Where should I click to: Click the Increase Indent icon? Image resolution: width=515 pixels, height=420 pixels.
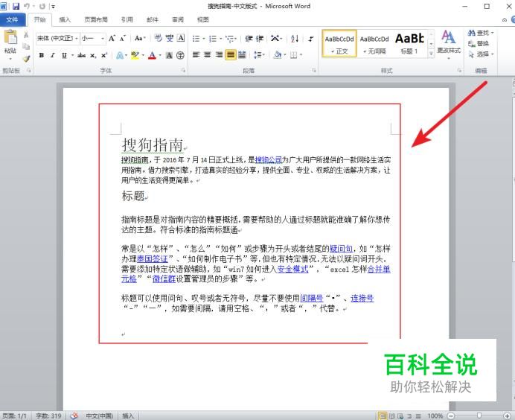click(x=260, y=39)
